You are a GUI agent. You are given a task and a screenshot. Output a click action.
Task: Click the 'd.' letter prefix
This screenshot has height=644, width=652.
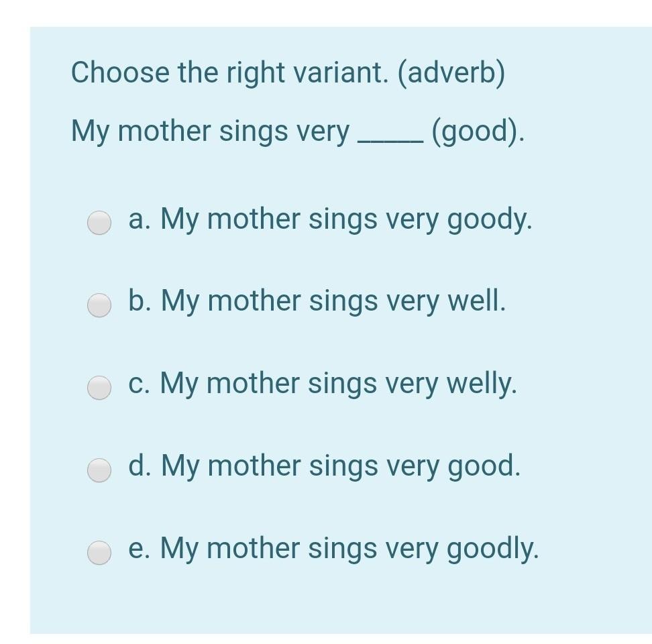[x=139, y=466]
